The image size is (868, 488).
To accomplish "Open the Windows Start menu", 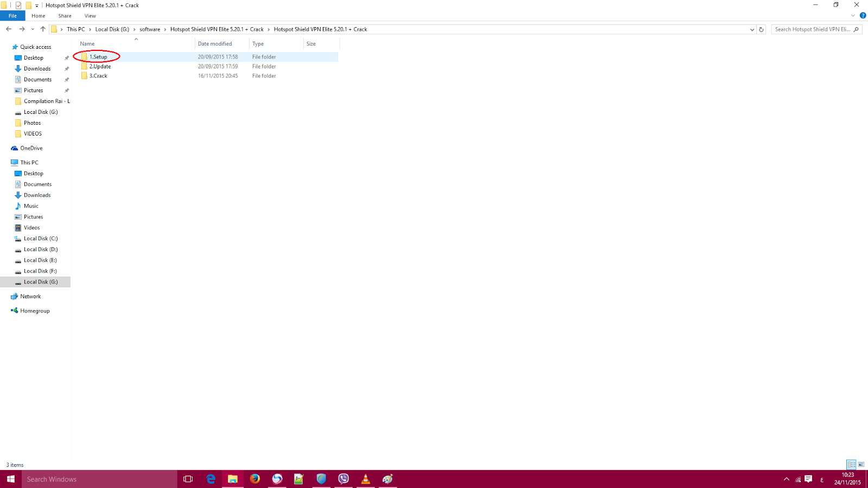I will (11, 479).
